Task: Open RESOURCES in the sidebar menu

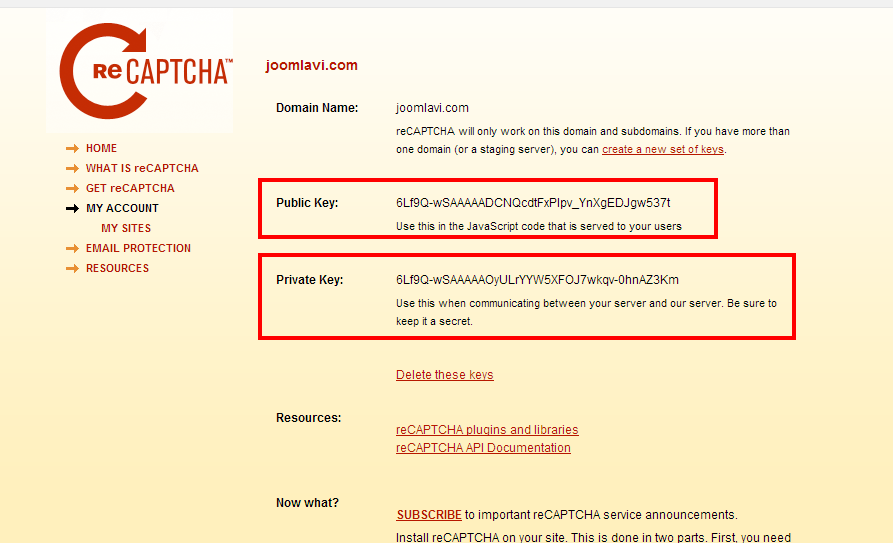Action: tap(117, 268)
